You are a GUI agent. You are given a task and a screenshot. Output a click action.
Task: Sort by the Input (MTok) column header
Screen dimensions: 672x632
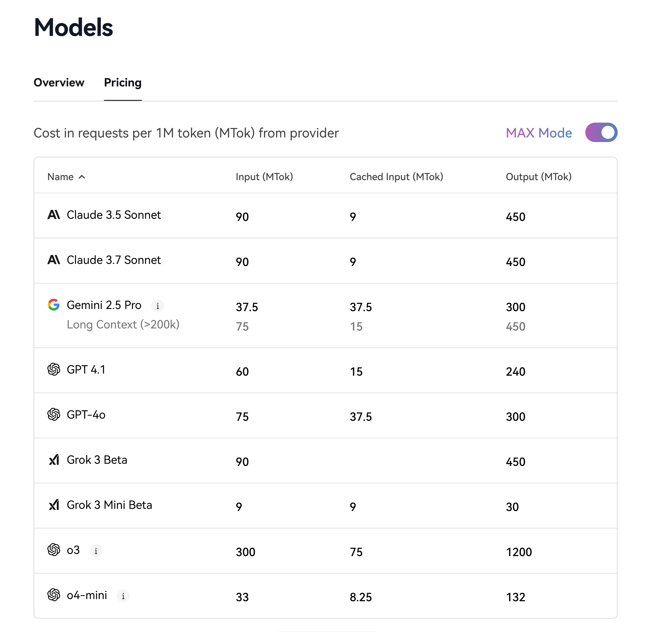264,177
